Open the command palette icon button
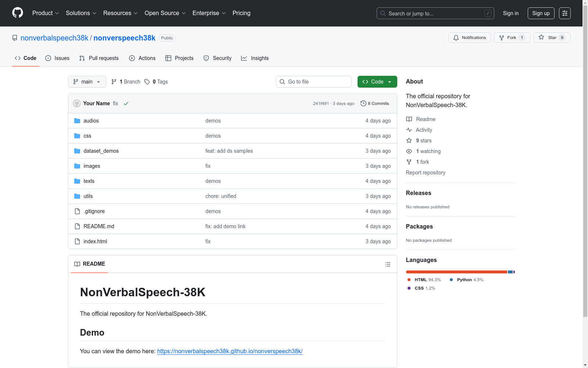 pos(565,13)
